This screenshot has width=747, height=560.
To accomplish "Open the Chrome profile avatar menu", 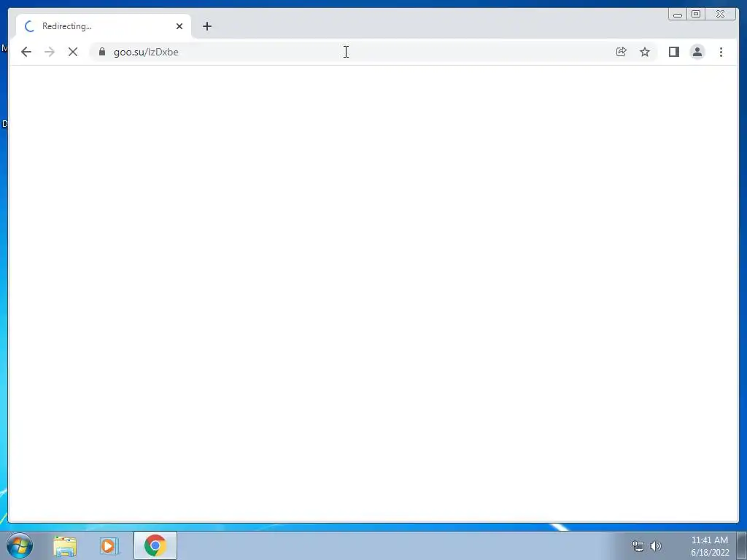I will click(697, 52).
